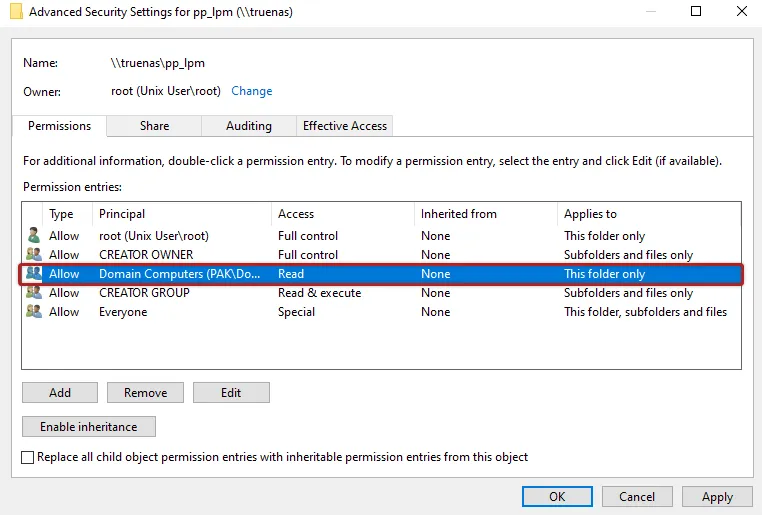Switch to the Share tab
This screenshot has width=762, height=515.
154,126
